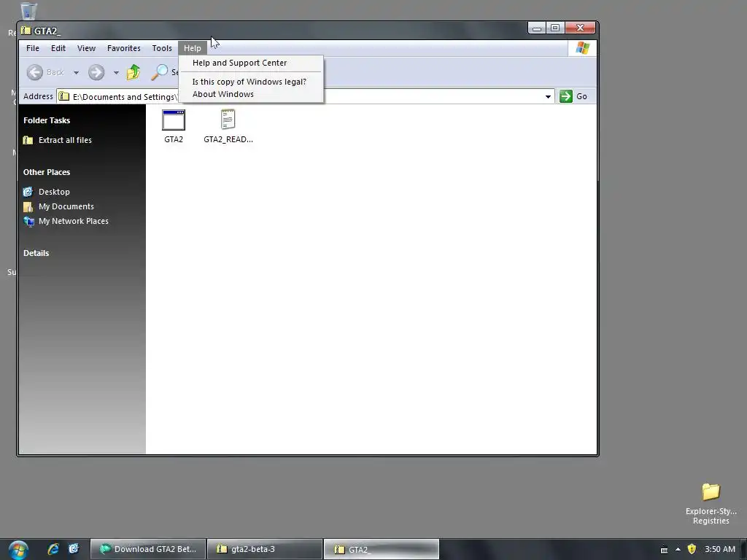Screen dimensions: 747x560
Task: Open the File menu
Action: (x=33, y=48)
